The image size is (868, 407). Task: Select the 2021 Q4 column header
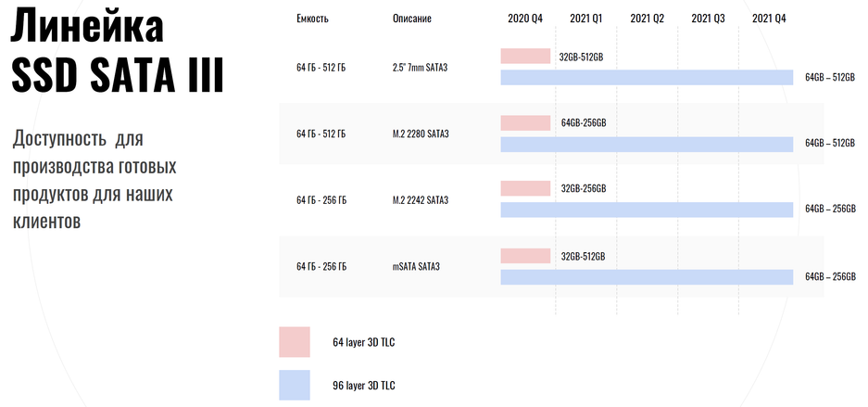point(769,19)
